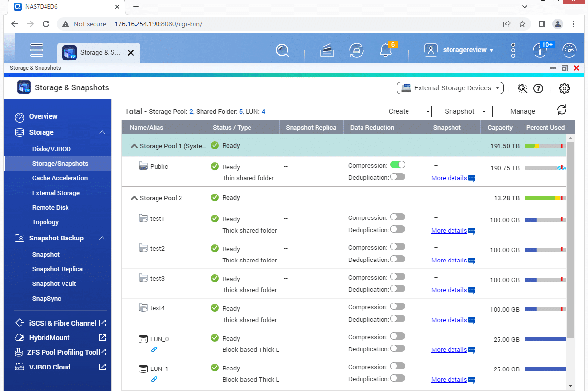The height and width of the screenshot is (391, 588).
Task: Click Storage Pool 2 percent used bar
Action: 545,198
